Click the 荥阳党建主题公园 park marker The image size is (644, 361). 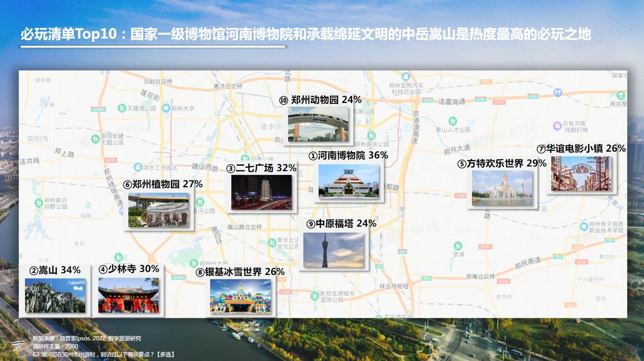95,139
